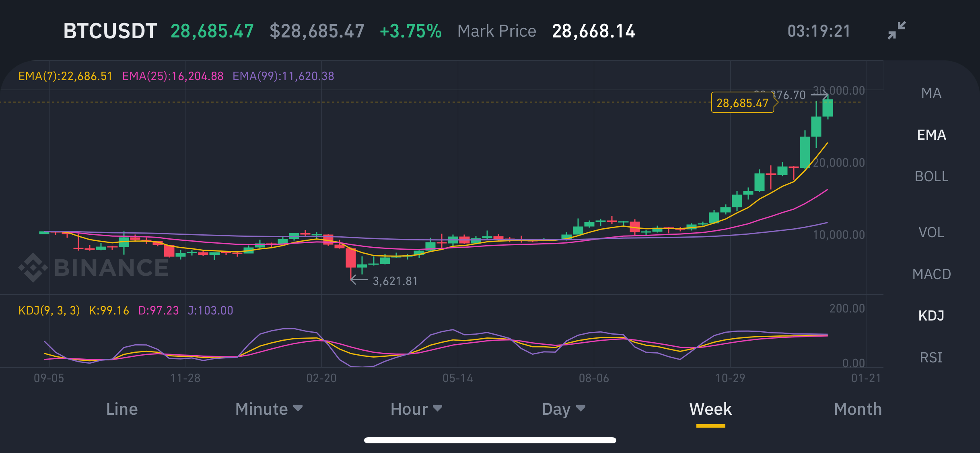This screenshot has height=453, width=980.
Task: Switch sub-chart to RSI indicator
Action: coord(931,358)
